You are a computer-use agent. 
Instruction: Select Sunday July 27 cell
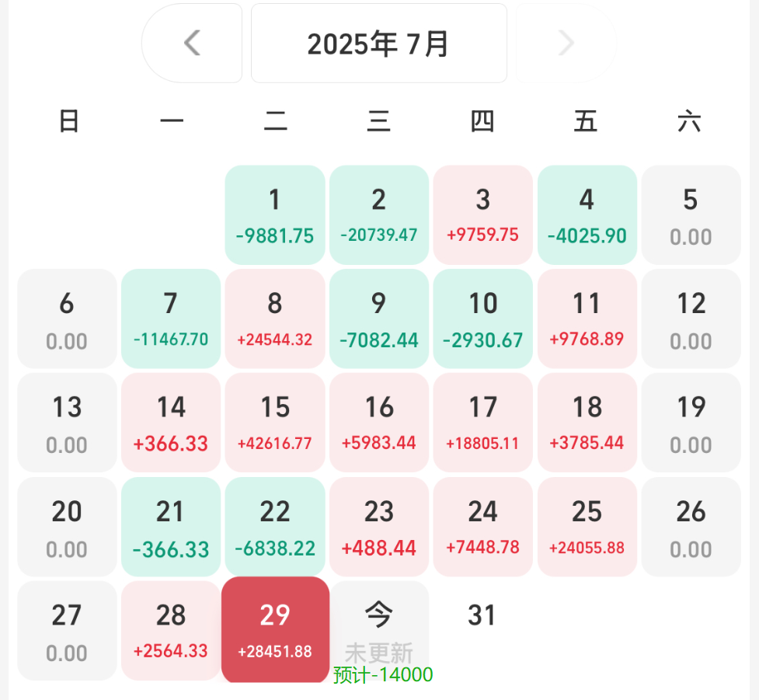coord(67,631)
